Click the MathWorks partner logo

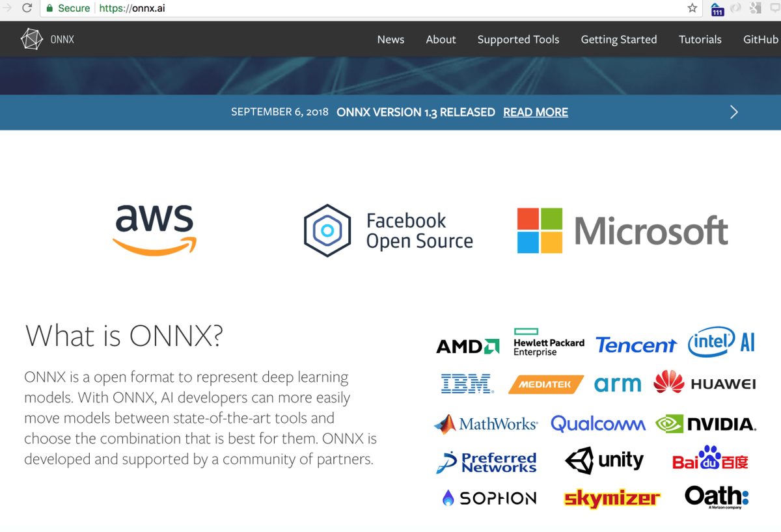485,423
